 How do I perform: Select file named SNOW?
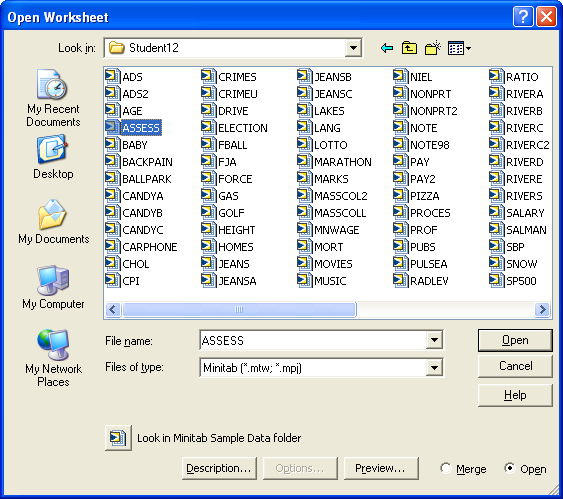522,264
